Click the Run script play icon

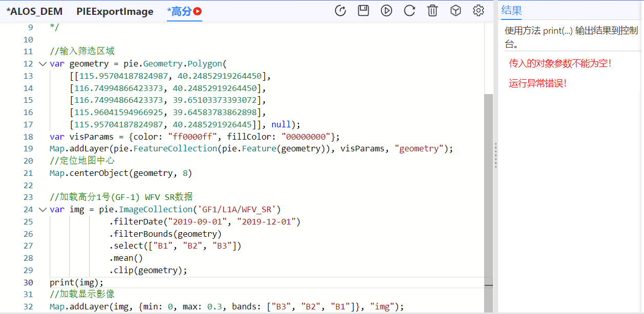[x=387, y=10]
